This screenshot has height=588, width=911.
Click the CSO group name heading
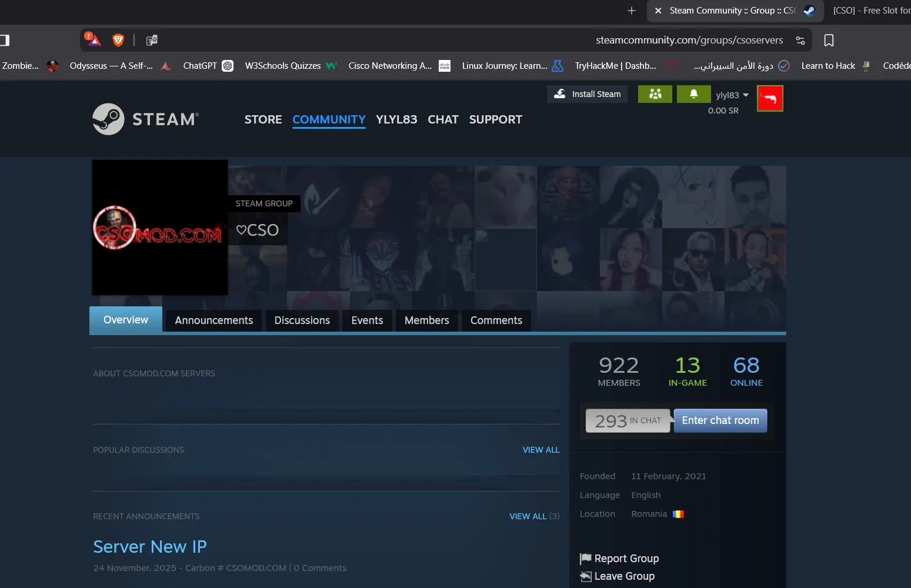(x=258, y=230)
